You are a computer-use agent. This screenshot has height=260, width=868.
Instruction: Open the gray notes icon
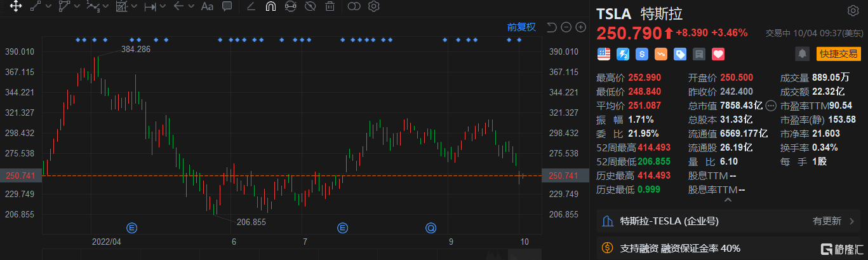pos(699,54)
